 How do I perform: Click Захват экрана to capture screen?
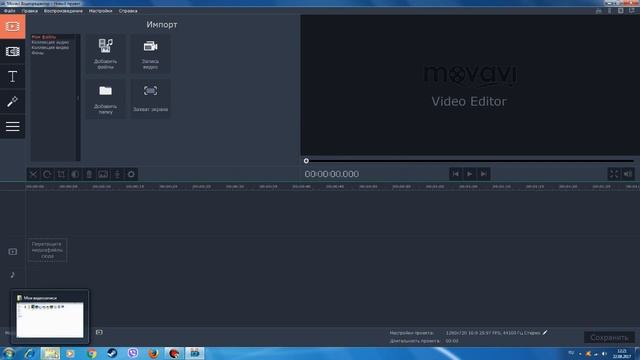tap(150, 99)
